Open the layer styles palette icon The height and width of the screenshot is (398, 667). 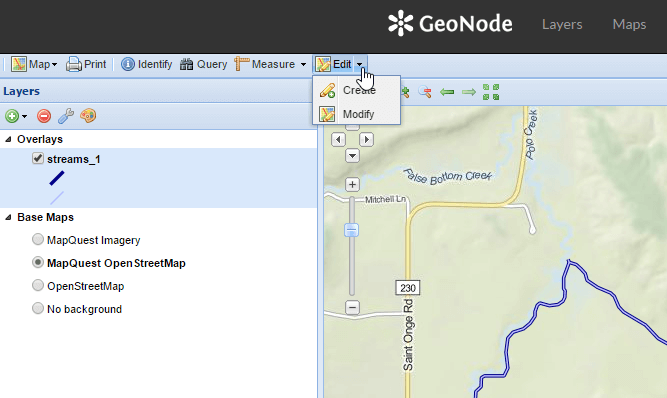88,116
